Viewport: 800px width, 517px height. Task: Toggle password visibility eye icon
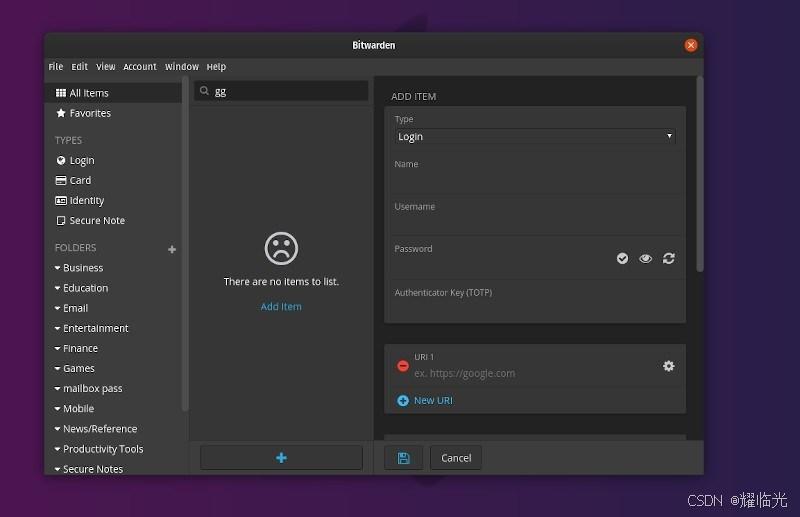pyautogui.click(x=645, y=259)
